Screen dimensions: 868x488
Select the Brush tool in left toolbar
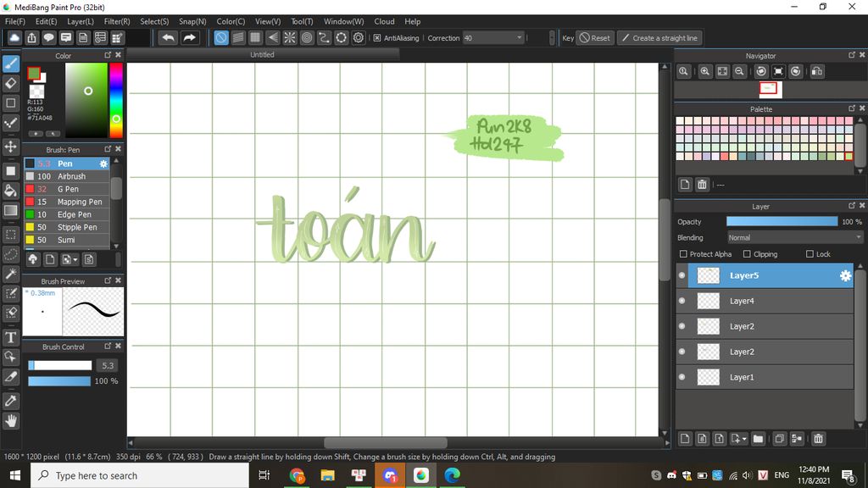pyautogui.click(x=11, y=64)
